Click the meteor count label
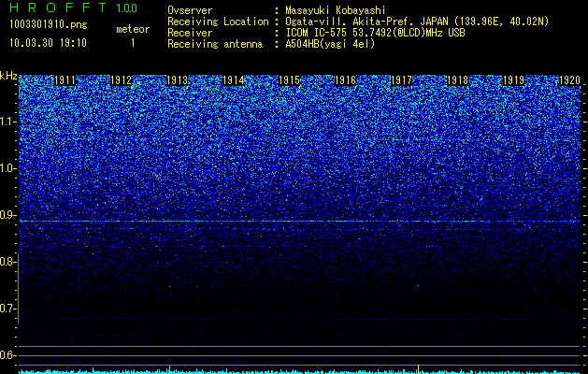The height and width of the screenshot is (374, 588). tap(133, 29)
